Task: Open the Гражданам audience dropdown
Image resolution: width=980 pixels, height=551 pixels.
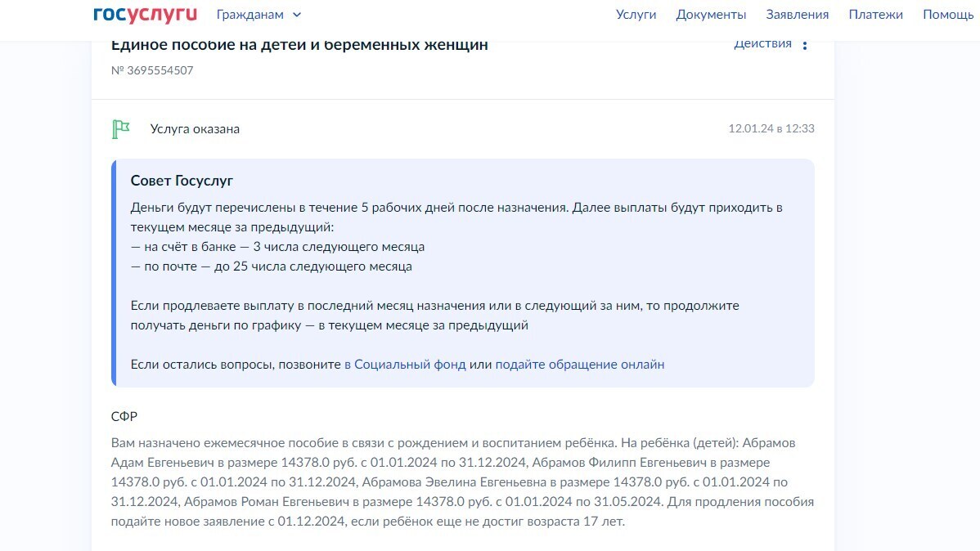Action: pyautogui.click(x=249, y=14)
